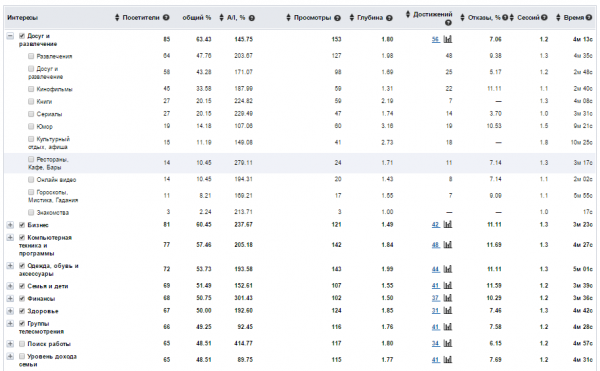Expand the Уровень дохода семьи group
Image resolution: width=600 pixels, height=371 pixels.
(x=10, y=356)
